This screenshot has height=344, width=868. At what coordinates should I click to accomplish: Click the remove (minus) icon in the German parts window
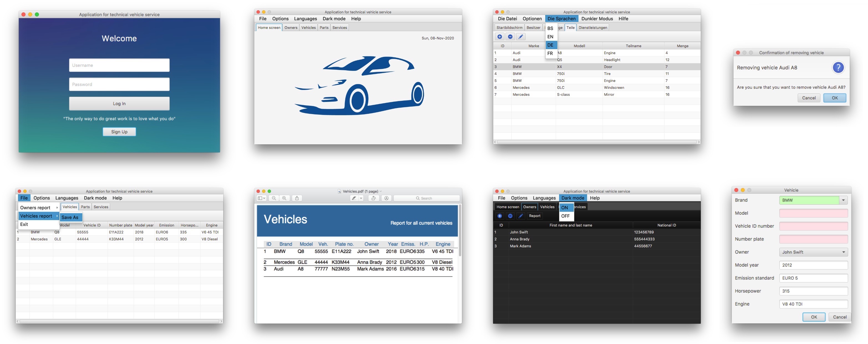click(x=510, y=37)
